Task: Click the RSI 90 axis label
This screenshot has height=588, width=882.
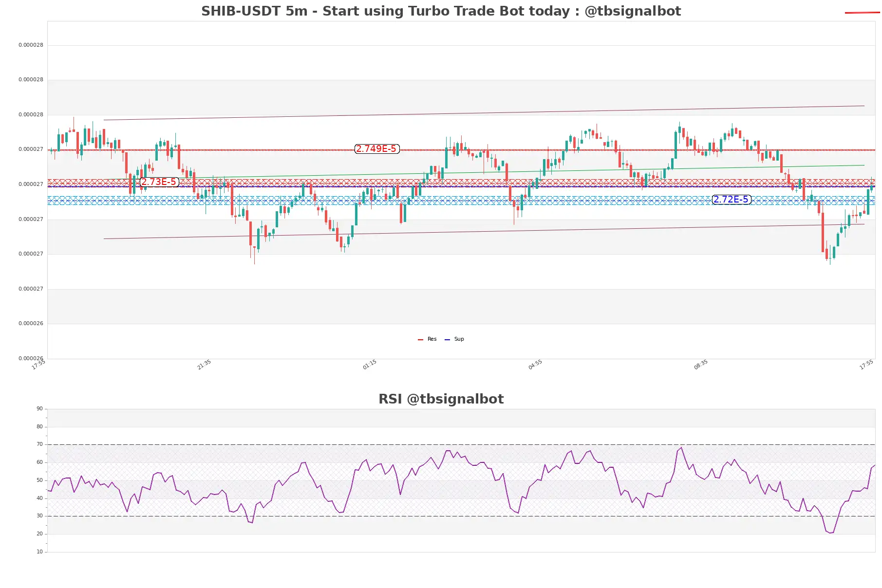Action: 39,409
